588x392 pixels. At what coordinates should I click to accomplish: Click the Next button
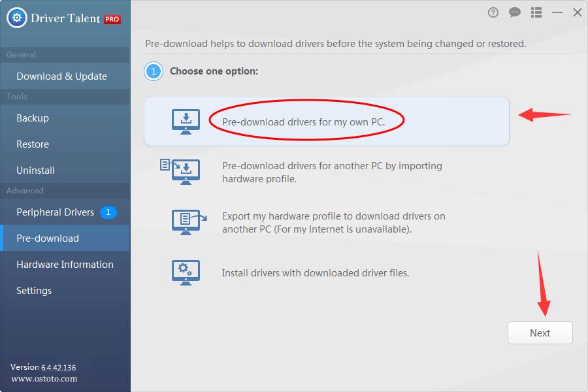540,333
